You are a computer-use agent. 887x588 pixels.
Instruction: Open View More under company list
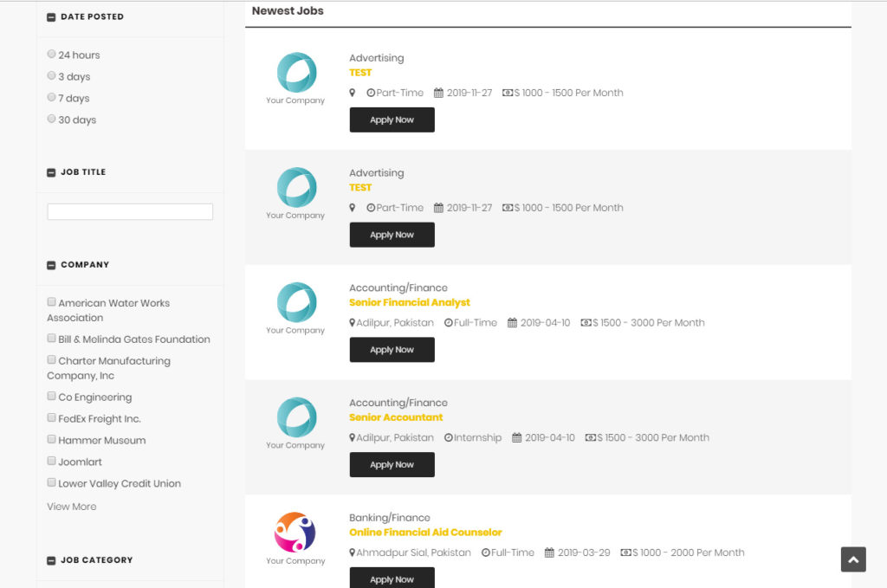pos(72,507)
